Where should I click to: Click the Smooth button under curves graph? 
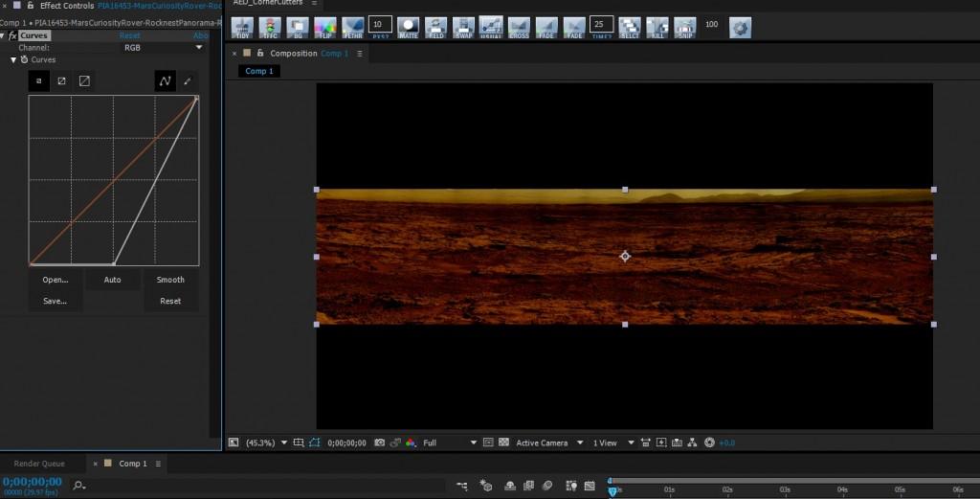tap(170, 280)
